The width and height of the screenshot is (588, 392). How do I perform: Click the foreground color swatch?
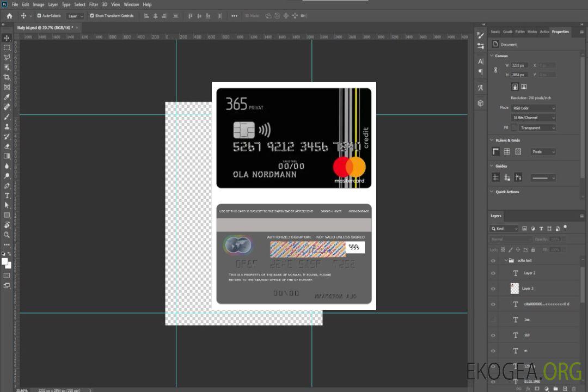tap(5, 262)
